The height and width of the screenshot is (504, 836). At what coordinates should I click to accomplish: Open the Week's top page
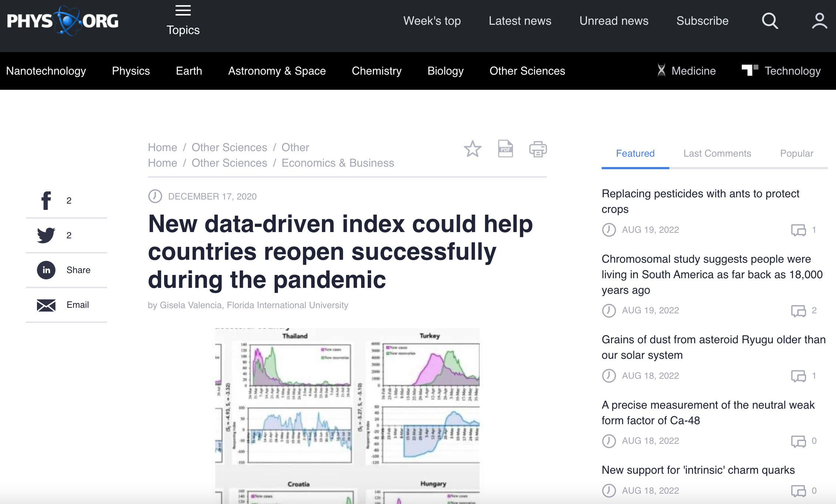pos(432,21)
